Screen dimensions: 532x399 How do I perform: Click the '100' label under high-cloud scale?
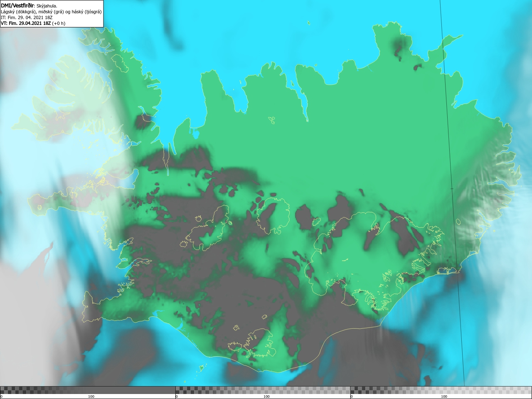click(444, 397)
